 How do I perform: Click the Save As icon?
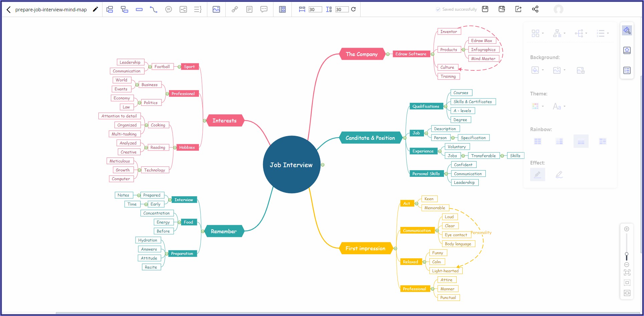pyautogui.click(x=502, y=9)
